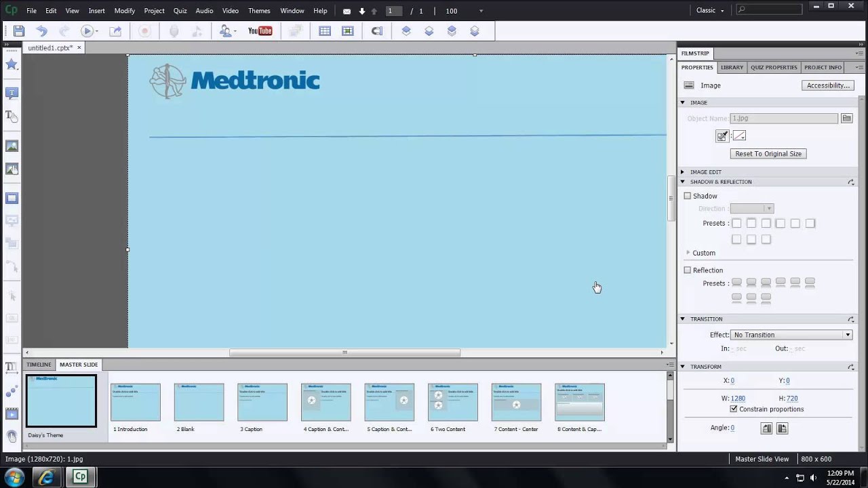This screenshot has width=868, height=488.
Task: Click the fill color none swatch
Action: pyautogui.click(x=740, y=136)
